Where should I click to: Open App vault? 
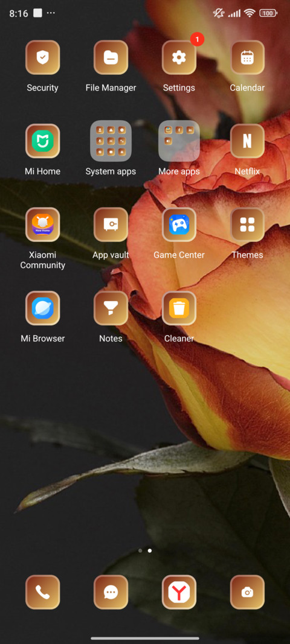pos(111,225)
